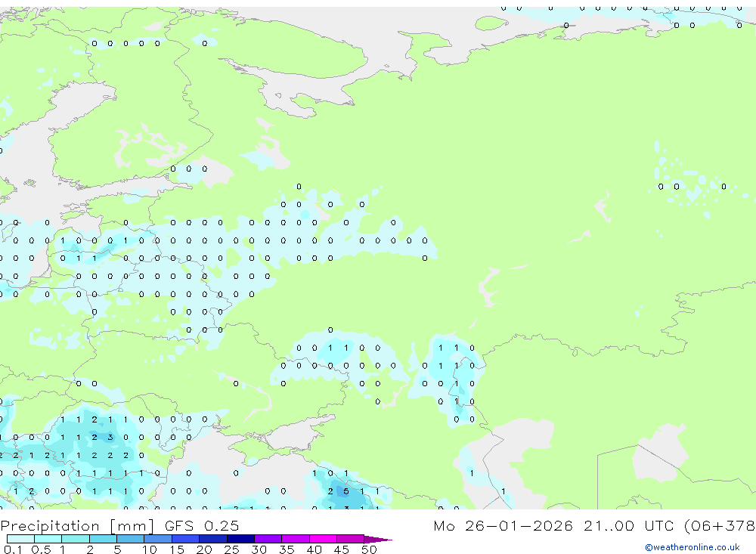The image size is (756, 554).
Task: Click the '20' legend scale label
Action: (204, 549)
